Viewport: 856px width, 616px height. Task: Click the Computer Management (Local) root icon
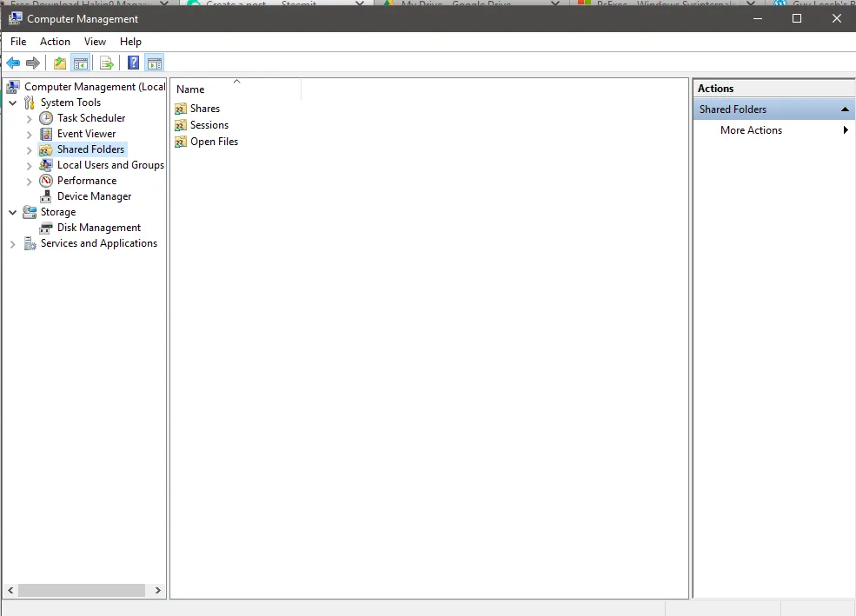[13, 87]
